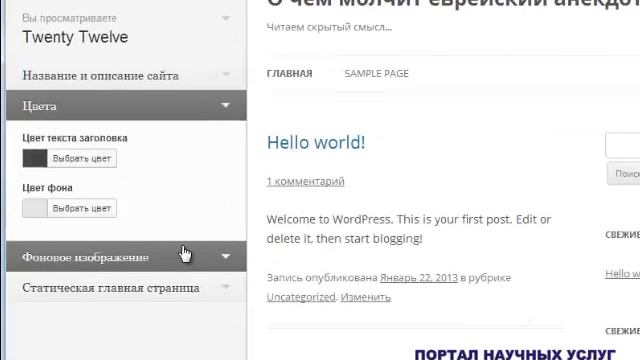Click the Twenty Twelve theme name
The width and height of the screenshot is (640, 360).
(x=75, y=37)
